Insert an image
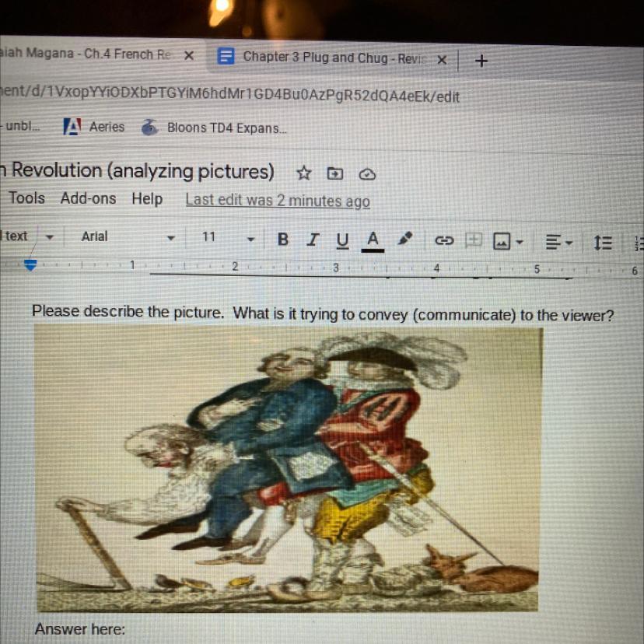Viewport: 644px width, 644px height. tap(502, 241)
